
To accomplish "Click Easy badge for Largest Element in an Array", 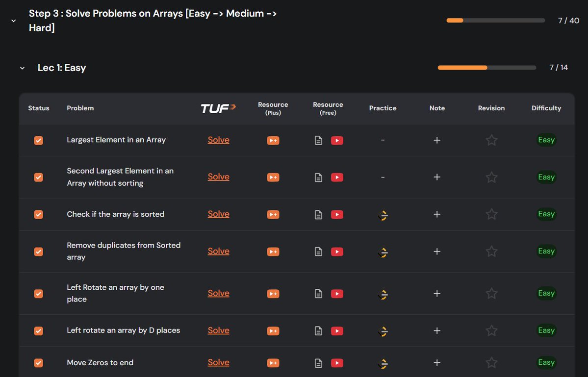I will click(x=546, y=140).
